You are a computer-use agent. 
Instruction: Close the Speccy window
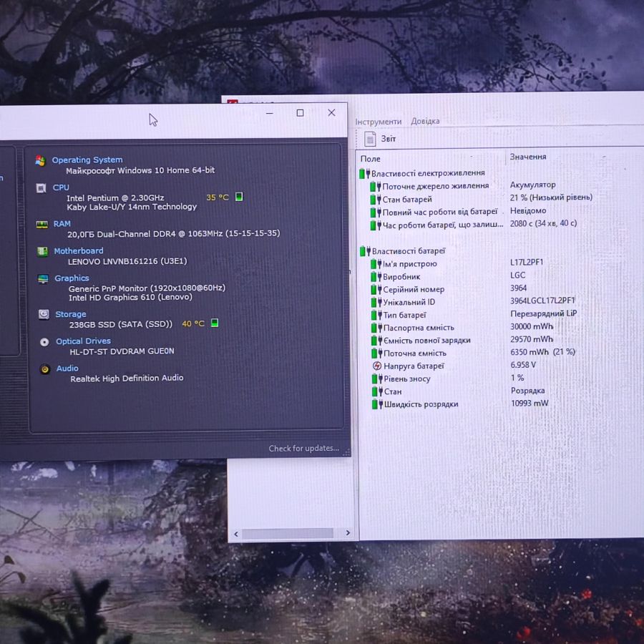(331, 112)
